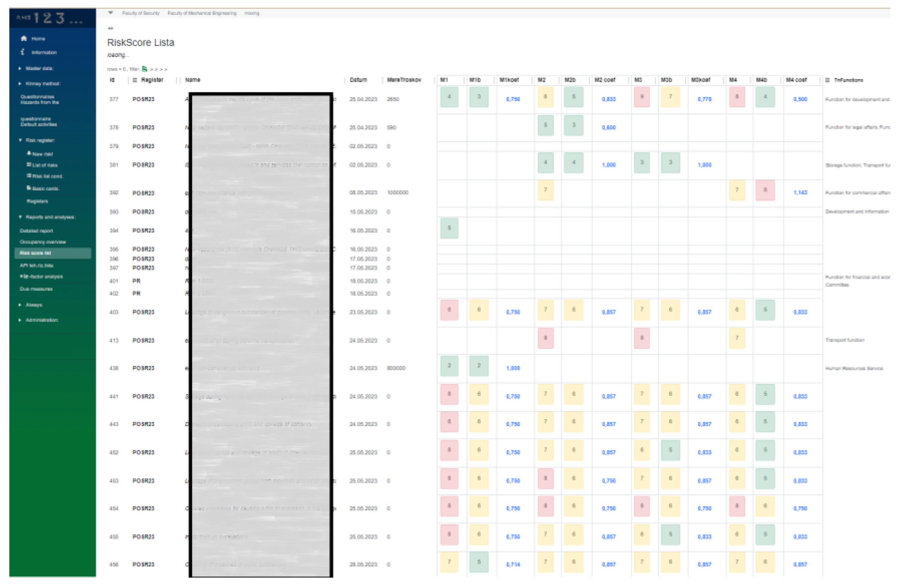The height and width of the screenshot is (588, 902).
Task: Click 0,714 M1koef link in row 456
Action: coord(513,565)
